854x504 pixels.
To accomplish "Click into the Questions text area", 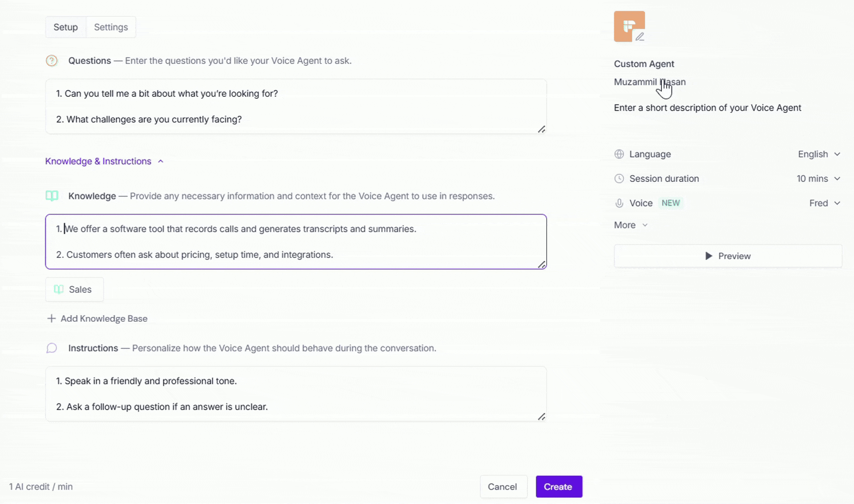I will tap(296, 107).
